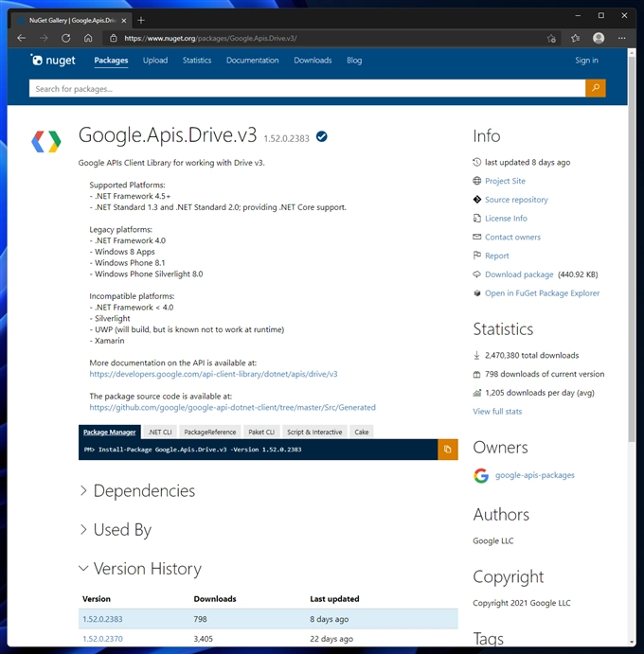The height and width of the screenshot is (654, 644).
Task: Open the Upload nav item
Action: [x=155, y=61]
